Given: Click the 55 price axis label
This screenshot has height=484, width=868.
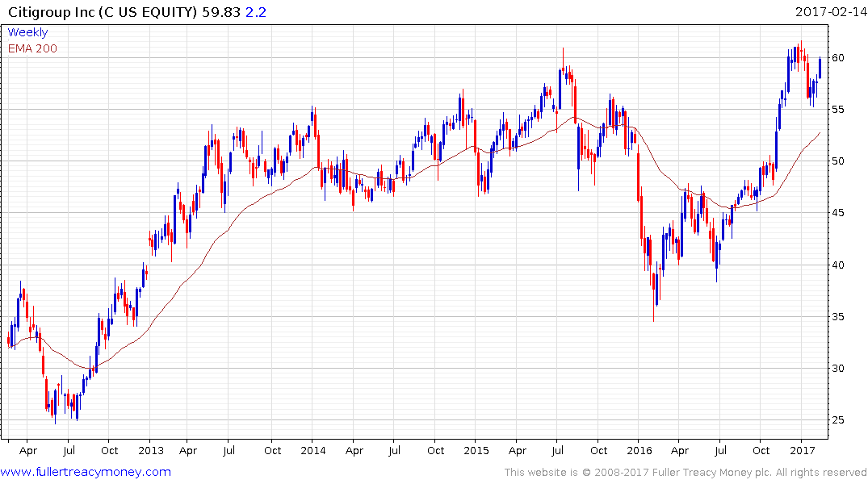Looking at the screenshot, I should (837, 110).
